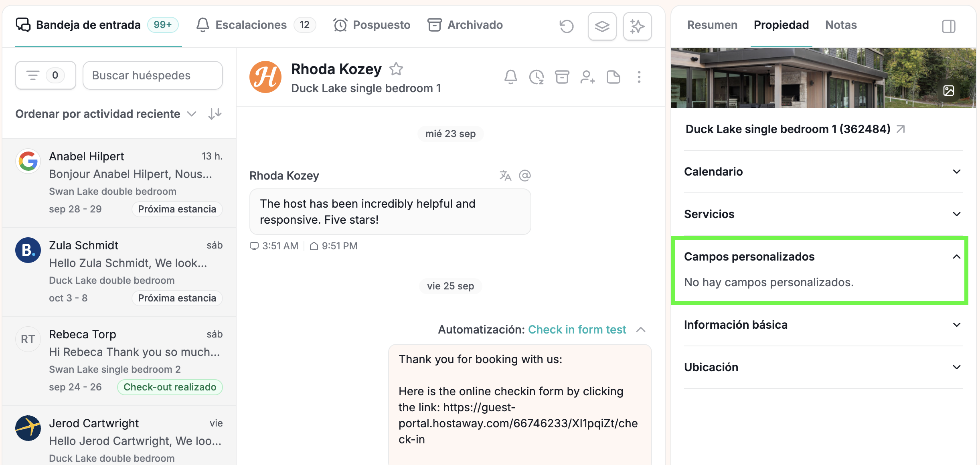The width and height of the screenshot is (980, 465).
Task: Click the mié 23 sep date chip
Action: tap(450, 134)
